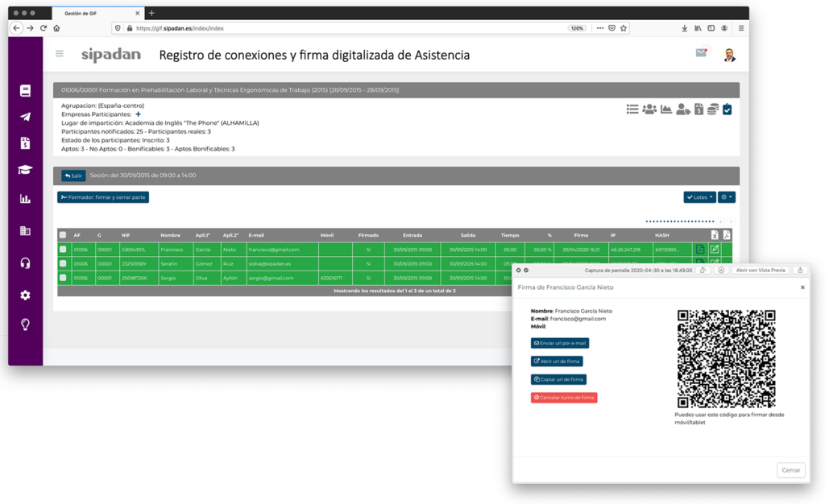Viewport: 825px width, 504px height.
Task: Sort by the Nombre column header
Action: tap(170, 235)
